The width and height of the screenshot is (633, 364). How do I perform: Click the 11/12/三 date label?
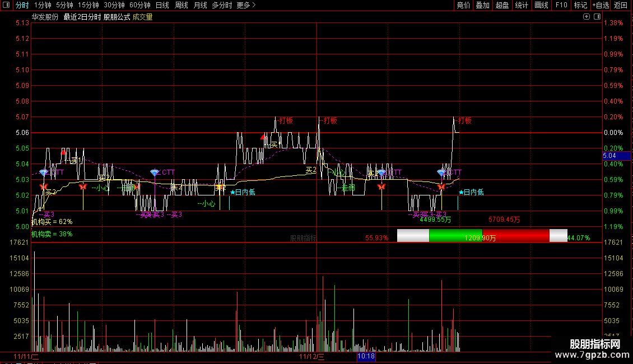(311, 357)
